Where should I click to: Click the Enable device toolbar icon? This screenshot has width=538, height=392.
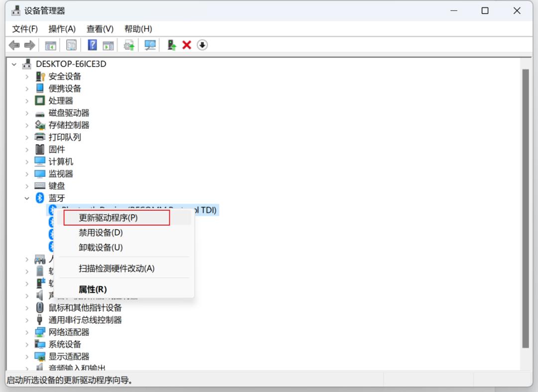pyautogui.click(x=171, y=45)
